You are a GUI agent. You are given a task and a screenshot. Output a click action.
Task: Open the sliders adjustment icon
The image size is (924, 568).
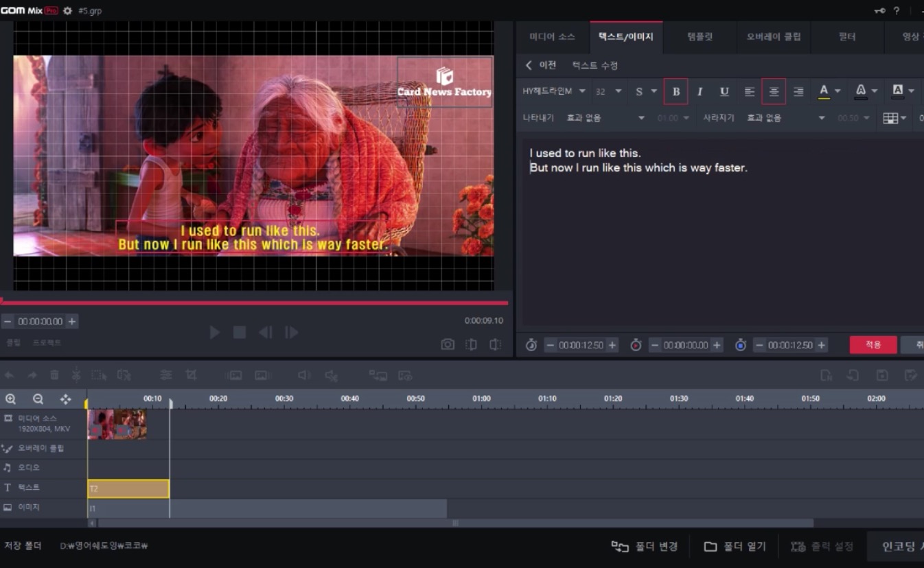click(166, 375)
